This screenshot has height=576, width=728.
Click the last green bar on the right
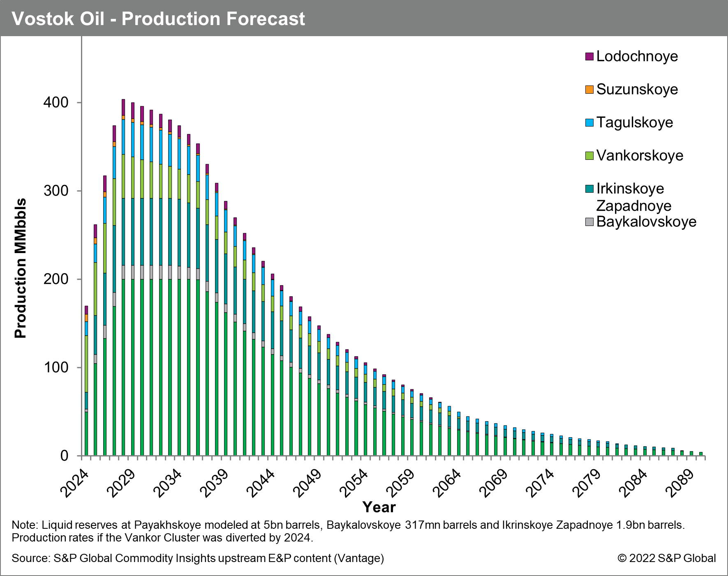(701, 454)
